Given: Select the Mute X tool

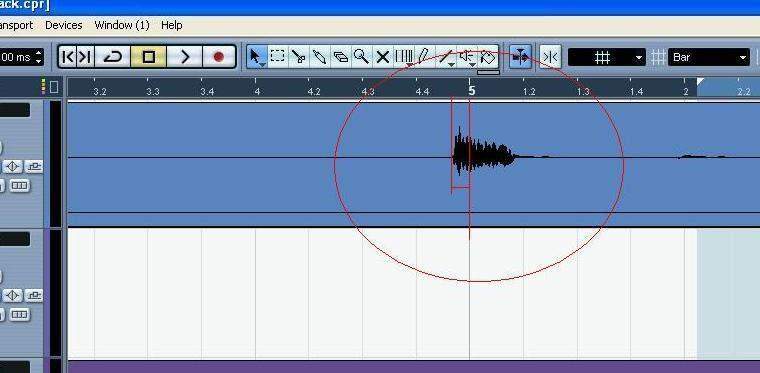Looking at the screenshot, I should [382, 57].
